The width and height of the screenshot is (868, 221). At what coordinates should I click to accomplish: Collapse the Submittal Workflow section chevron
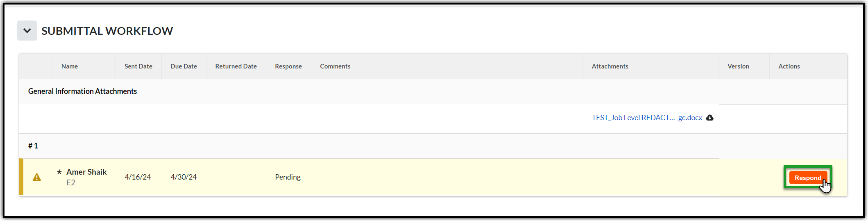27,31
